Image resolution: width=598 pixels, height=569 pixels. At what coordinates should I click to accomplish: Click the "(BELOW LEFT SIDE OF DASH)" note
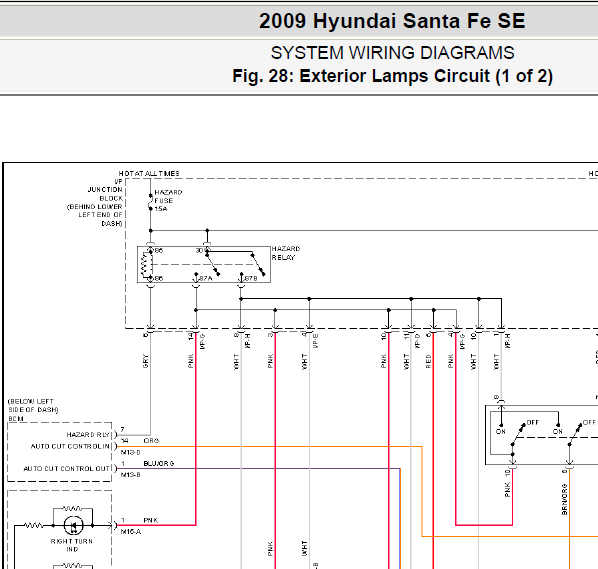[33, 405]
